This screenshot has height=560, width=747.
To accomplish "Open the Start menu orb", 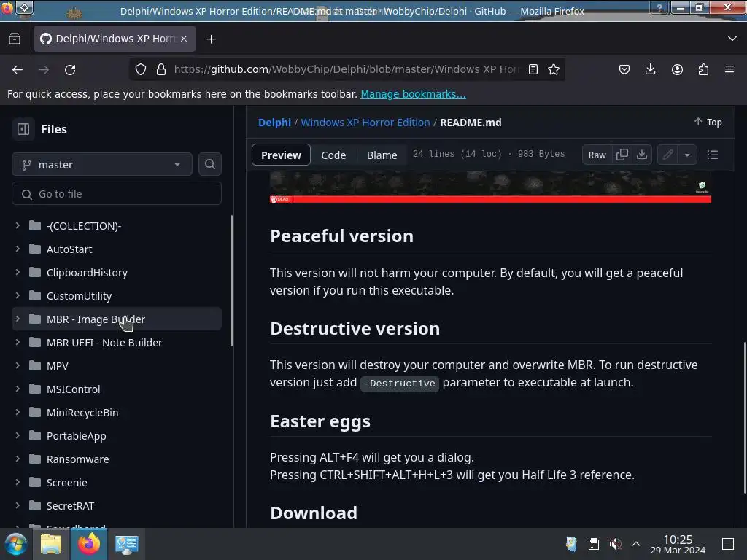I will coord(16,544).
